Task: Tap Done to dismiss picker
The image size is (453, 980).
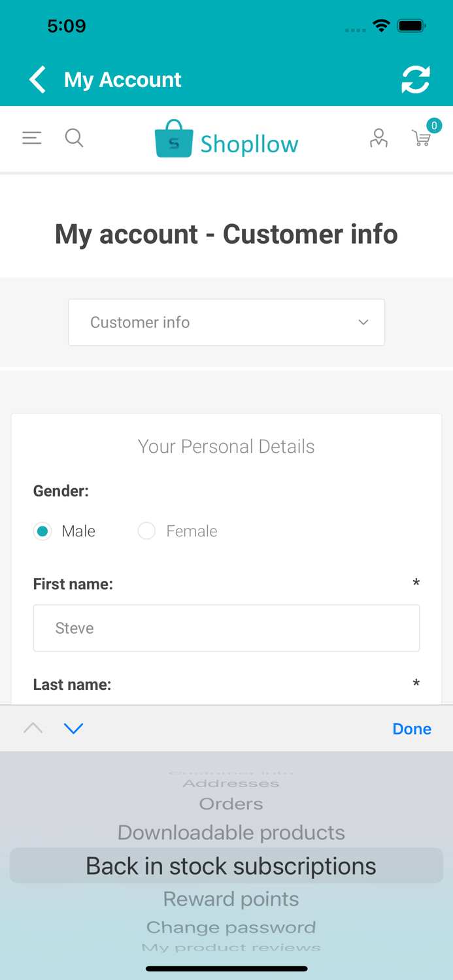Action: click(x=411, y=728)
